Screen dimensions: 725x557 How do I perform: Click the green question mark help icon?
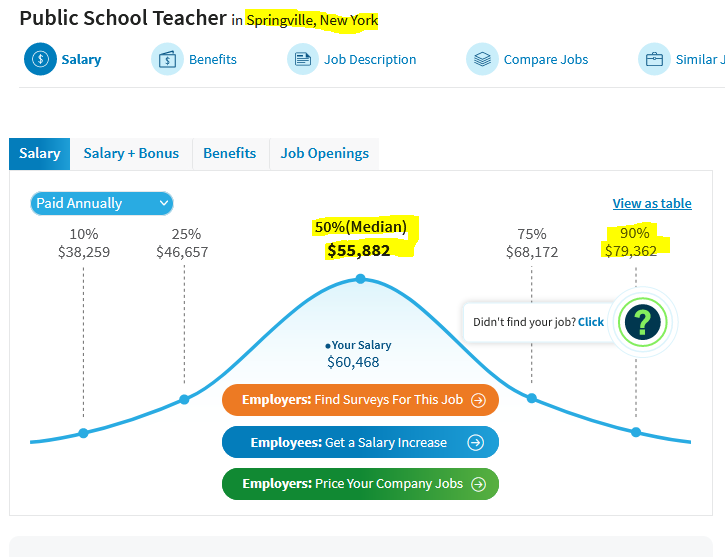(x=643, y=322)
